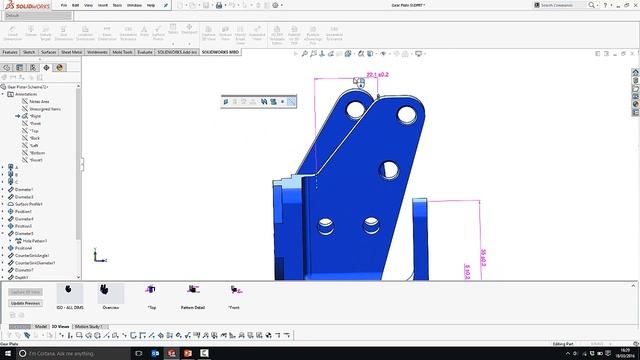
Task: Switch to the Model bottom tab
Action: pyautogui.click(x=40, y=327)
